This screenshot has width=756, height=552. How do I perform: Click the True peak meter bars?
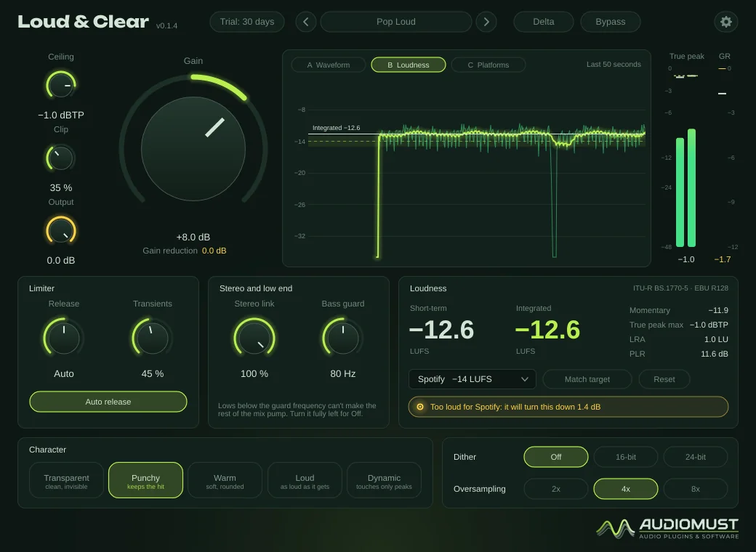coord(686,188)
